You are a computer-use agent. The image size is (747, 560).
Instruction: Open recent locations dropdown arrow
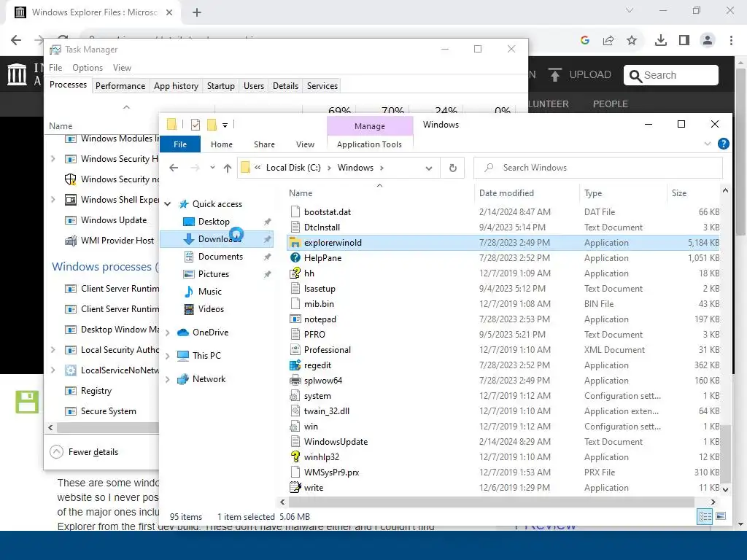[x=212, y=168]
